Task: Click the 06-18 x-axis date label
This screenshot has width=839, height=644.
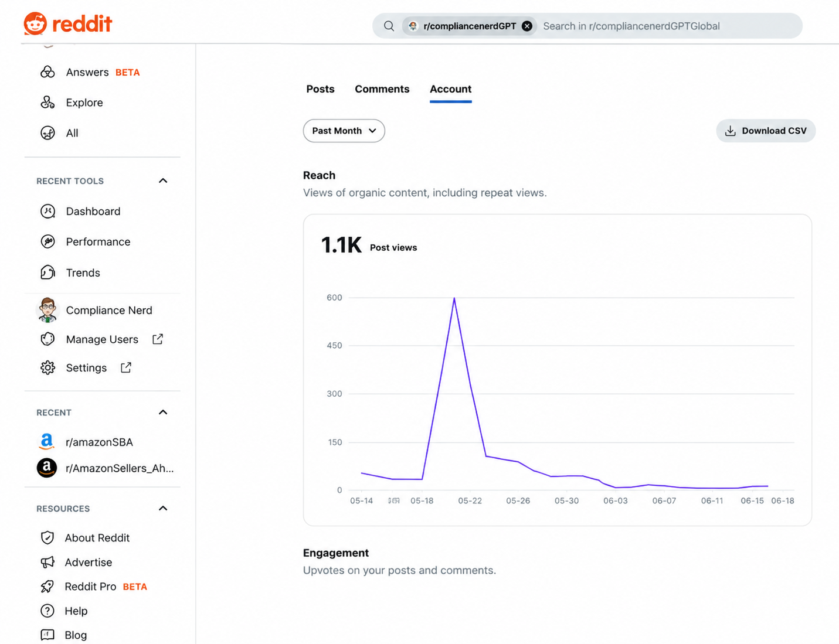Action: tap(782, 500)
